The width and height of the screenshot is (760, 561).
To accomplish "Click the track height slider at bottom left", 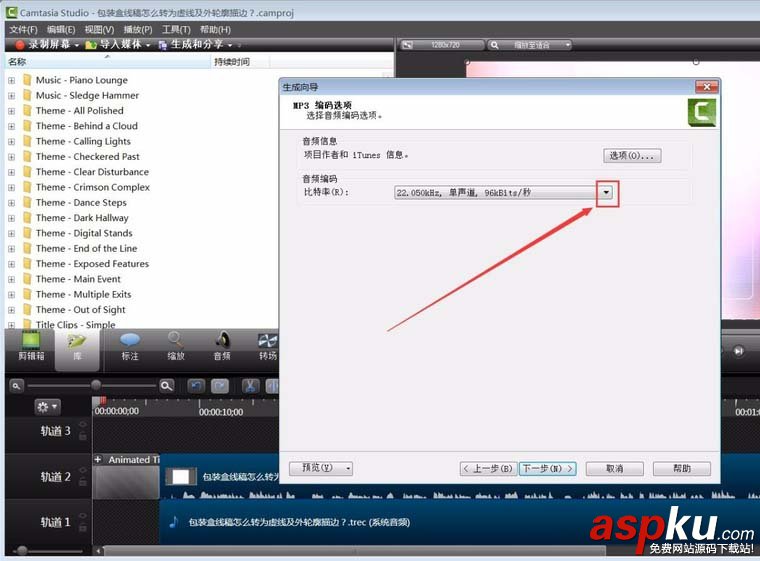I will point(21,550).
